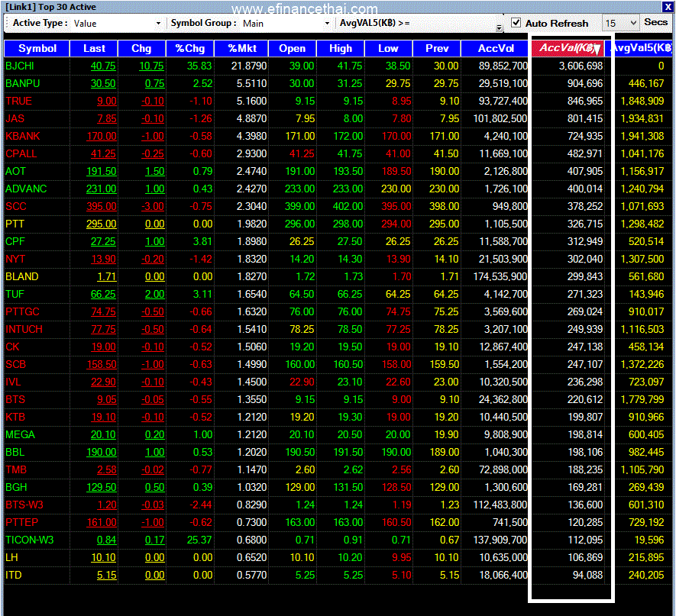The image size is (676, 616).
Task: Select the BBL symbol
Action: click(x=15, y=453)
